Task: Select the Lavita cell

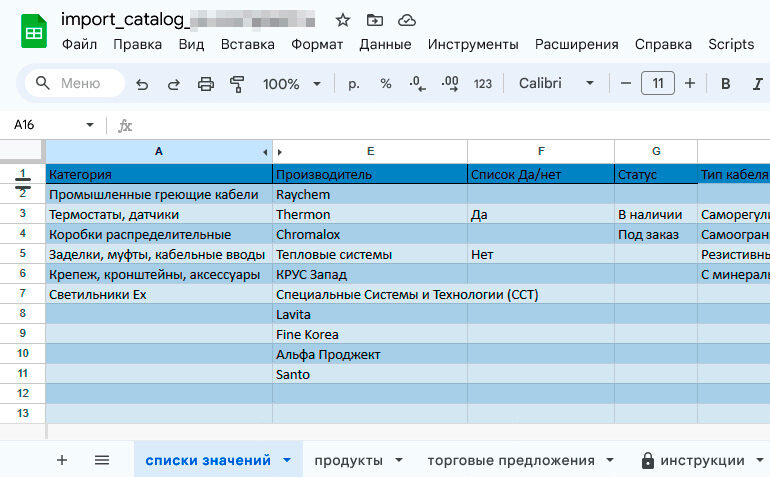Action: pyautogui.click(x=370, y=314)
